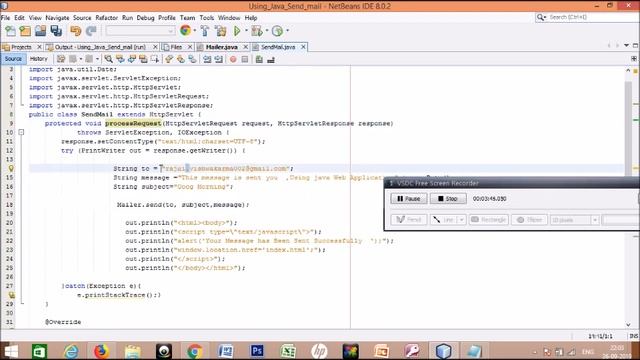The image size is (640, 360).
Task: Click the Line button in recorder
Action: 443,220
